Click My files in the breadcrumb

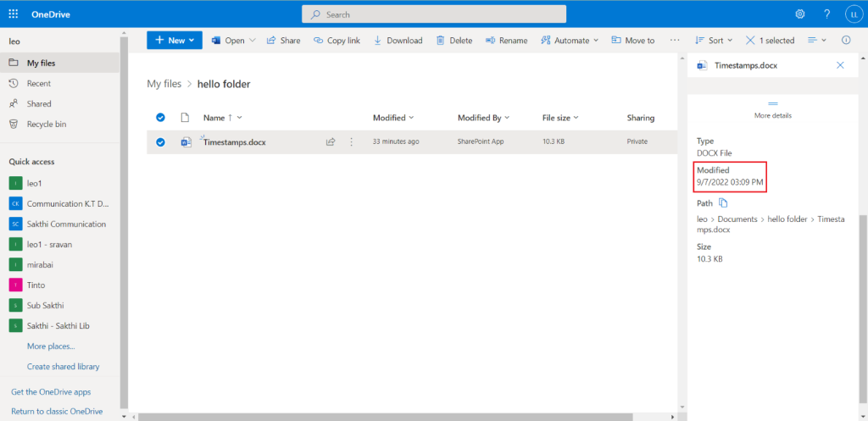[x=164, y=84]
